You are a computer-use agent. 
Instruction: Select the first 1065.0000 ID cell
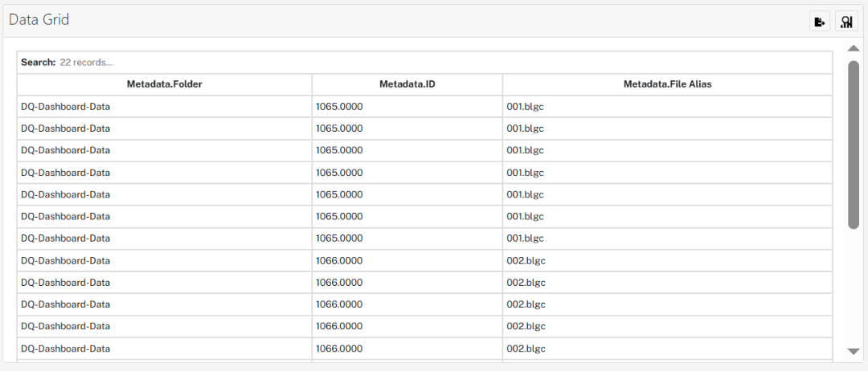click(x=407, y=107)
